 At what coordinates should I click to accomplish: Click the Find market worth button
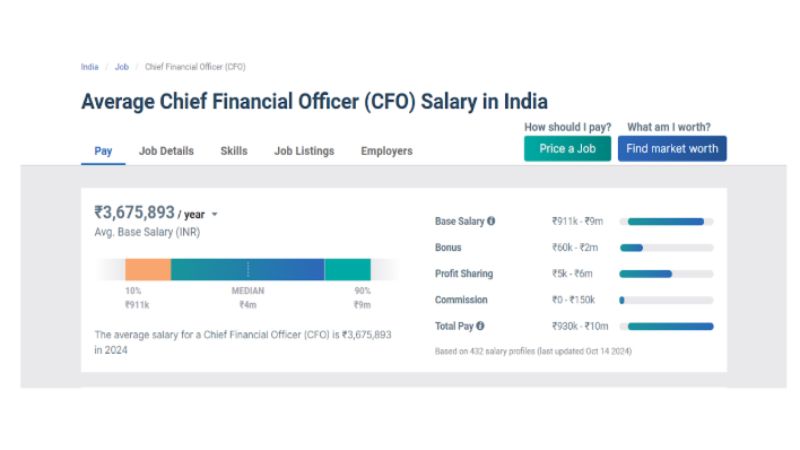[671, 149]
